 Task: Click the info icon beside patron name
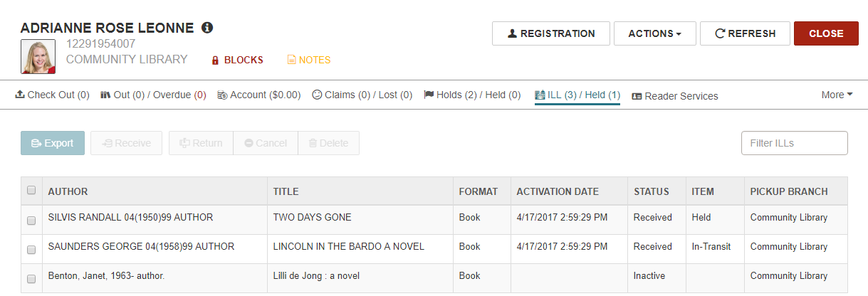coord(207,28)
